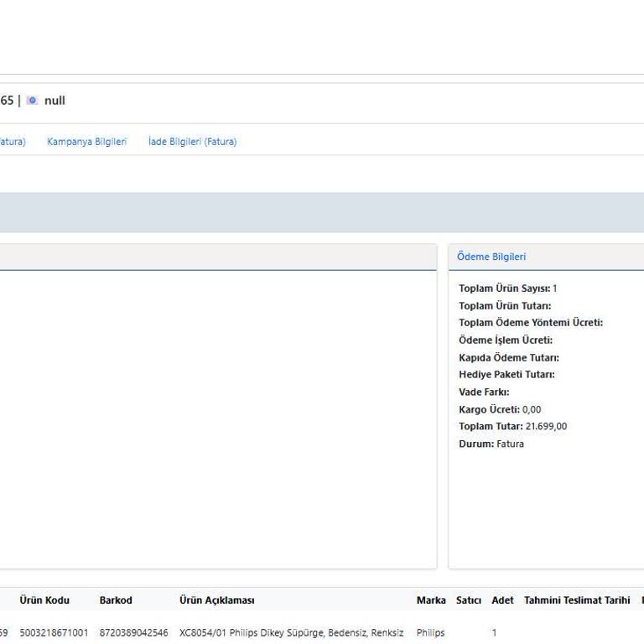Screen dimensions: 644x644
Task: Click the Marka column header
Action: click(x=431, y=600)
